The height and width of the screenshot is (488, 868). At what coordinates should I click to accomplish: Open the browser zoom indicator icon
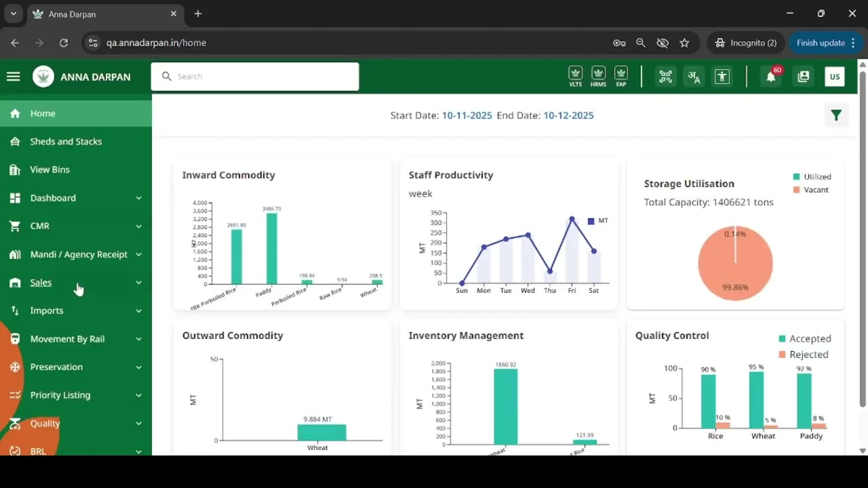641,43
